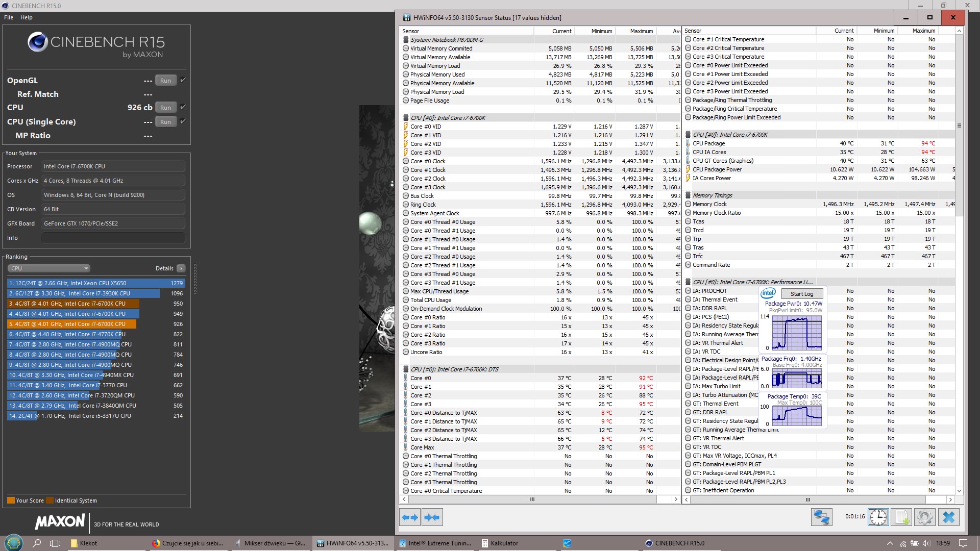Click battery tray icon
980x551 pixels.
coord(915,543)
